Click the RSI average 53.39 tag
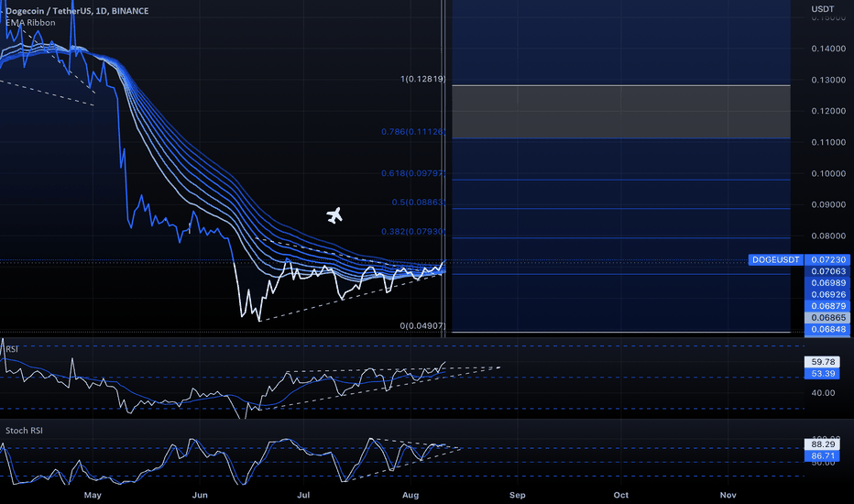This screenshot has height=504, width=854. (x=823, y=374)
